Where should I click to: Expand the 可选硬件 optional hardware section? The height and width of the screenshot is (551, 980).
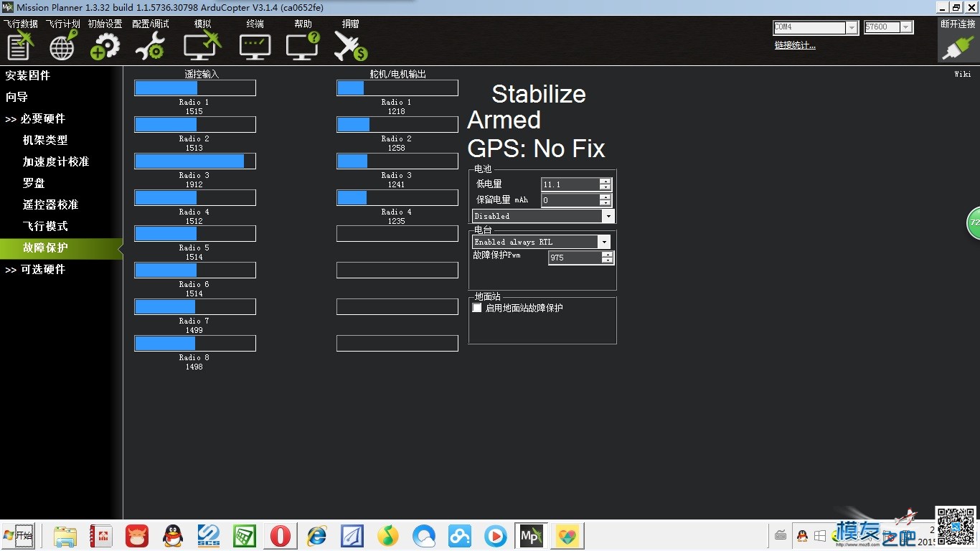click(35, 269)
